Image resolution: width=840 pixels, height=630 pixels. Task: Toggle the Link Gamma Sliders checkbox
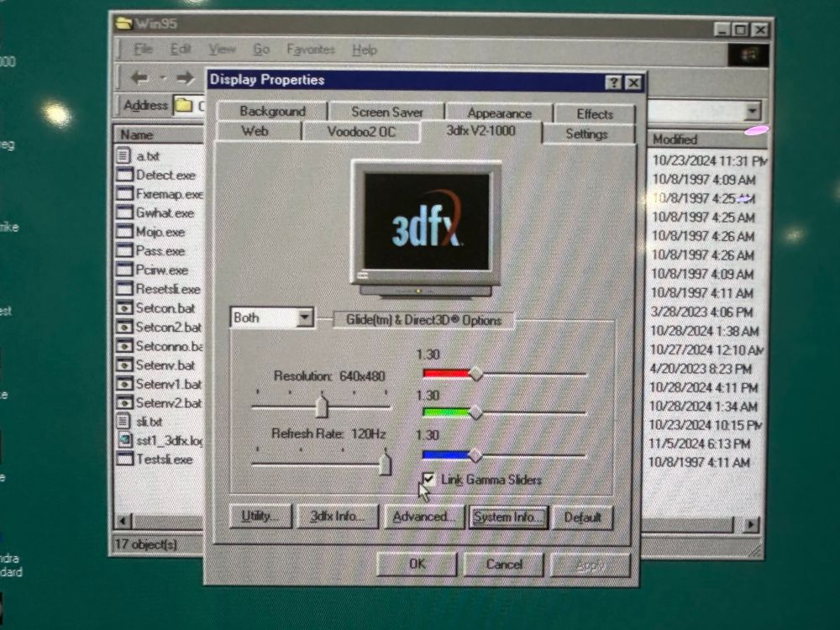pyautogui.click(x=428, y=479)
